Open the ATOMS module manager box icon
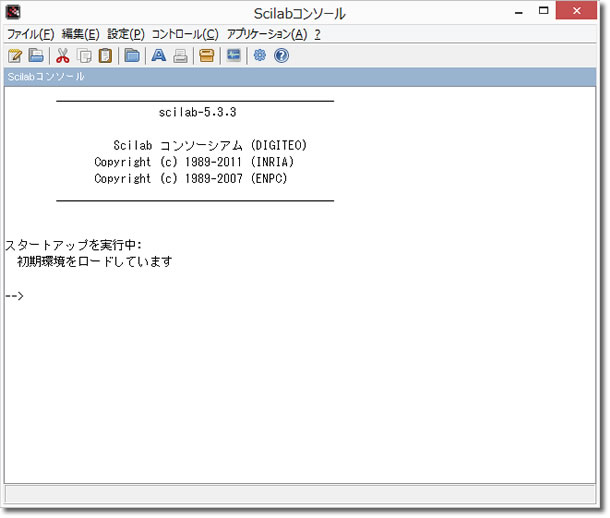 pyautogui.click(x=207, y=56)
